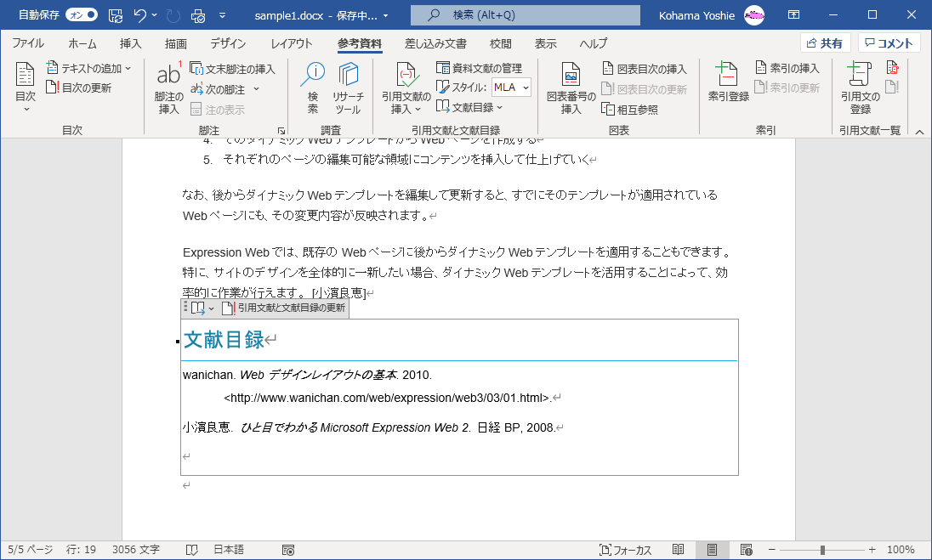932x560 pixels.
Task: Click 脚注の挿入 footnote icon
Action: pos(169,88)
